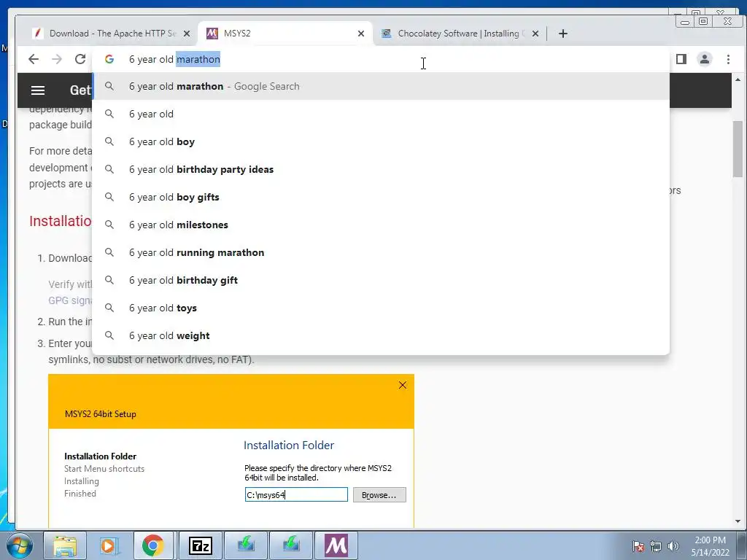Click the scrollbar up arrow
Viewport: 747px width, 560px height.
click(x=738, y=79)
